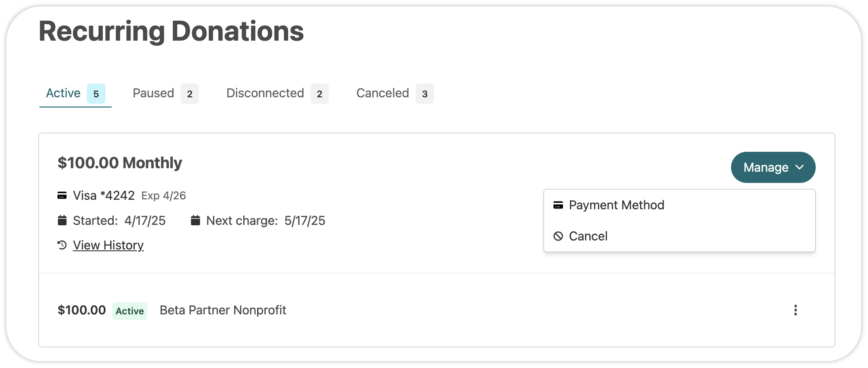Click the calendar icon next to Started
Viewport: 868px width, 368px height.
point(62,221)
